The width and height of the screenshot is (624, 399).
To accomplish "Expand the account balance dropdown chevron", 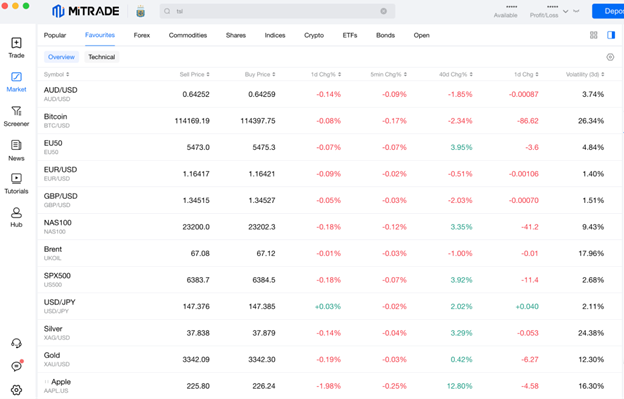I will click(x=566, y=11).
